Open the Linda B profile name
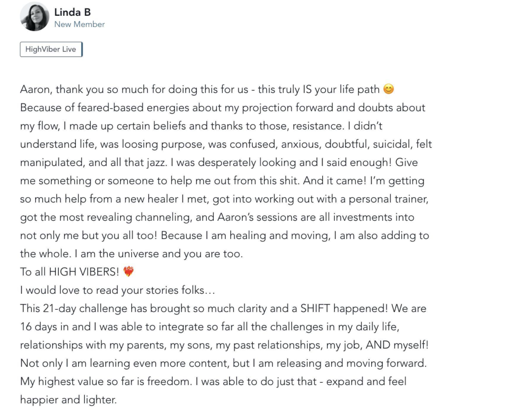 tap(72, 12)
